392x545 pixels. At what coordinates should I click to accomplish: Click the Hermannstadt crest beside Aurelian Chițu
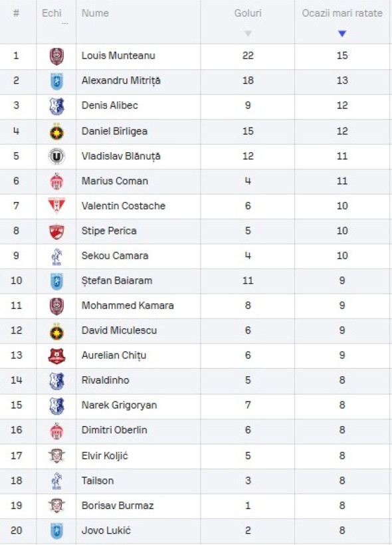[56, 356]
